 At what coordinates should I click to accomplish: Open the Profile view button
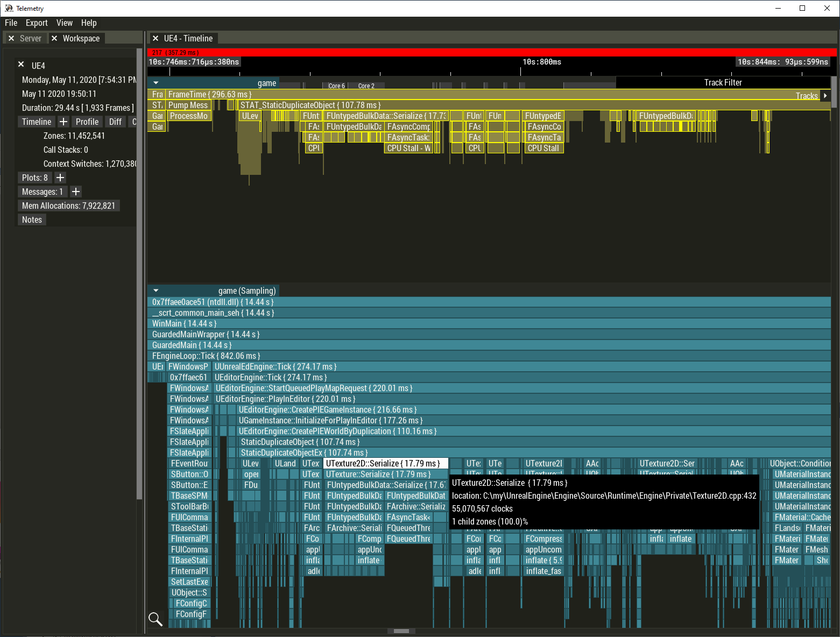[87, 122]
